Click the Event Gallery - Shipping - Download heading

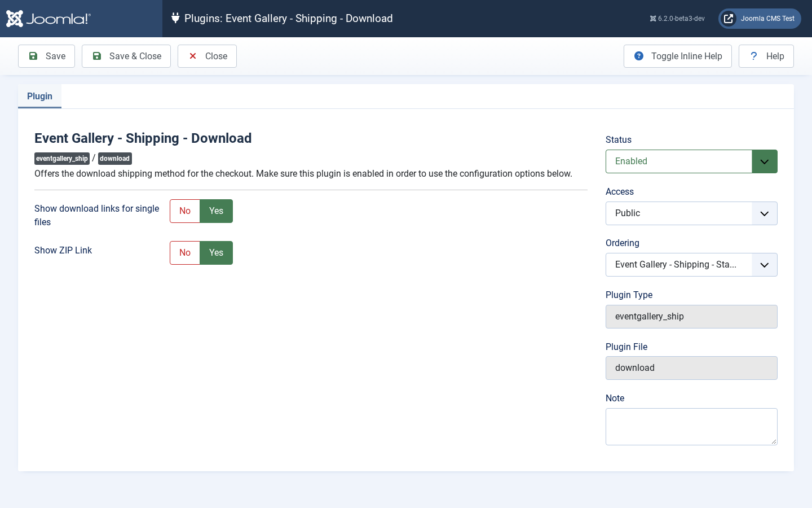(x=143, y=138)
